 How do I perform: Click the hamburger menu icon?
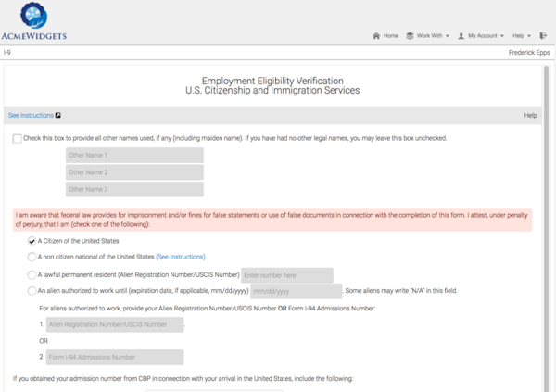[x=543, y=36]
